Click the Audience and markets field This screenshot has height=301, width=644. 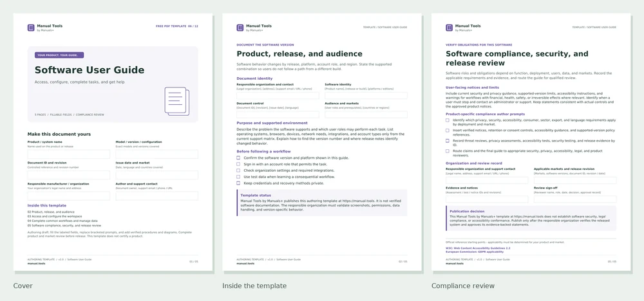point(366,115)
